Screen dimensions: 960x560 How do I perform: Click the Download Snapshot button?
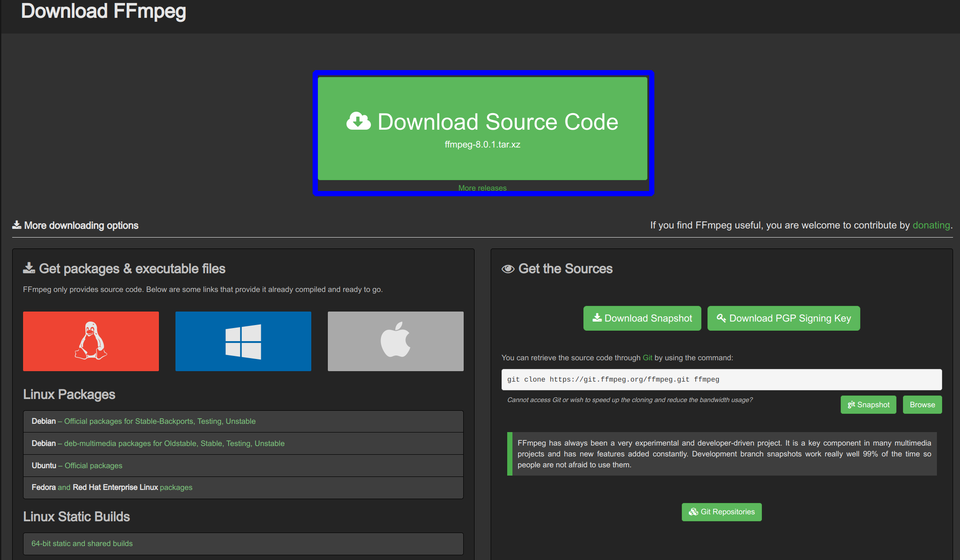click(642, 319)
